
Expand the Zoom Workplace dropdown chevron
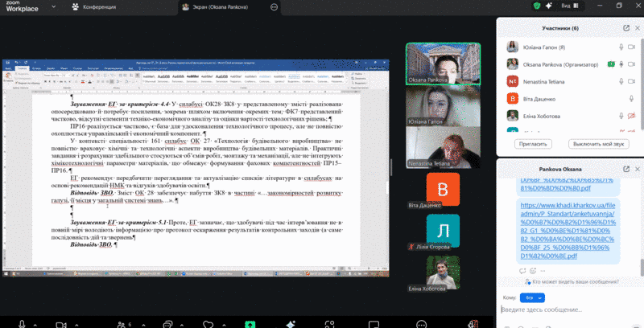pos(52,6)
